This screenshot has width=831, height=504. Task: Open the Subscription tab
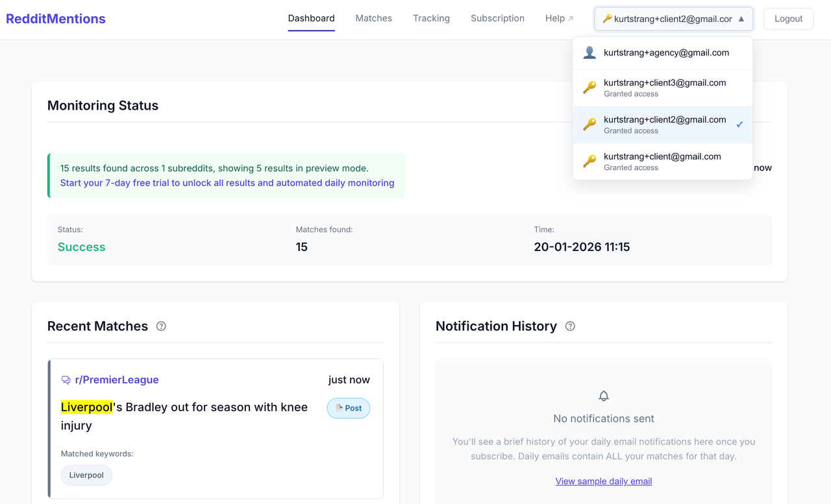click(497, 18)
